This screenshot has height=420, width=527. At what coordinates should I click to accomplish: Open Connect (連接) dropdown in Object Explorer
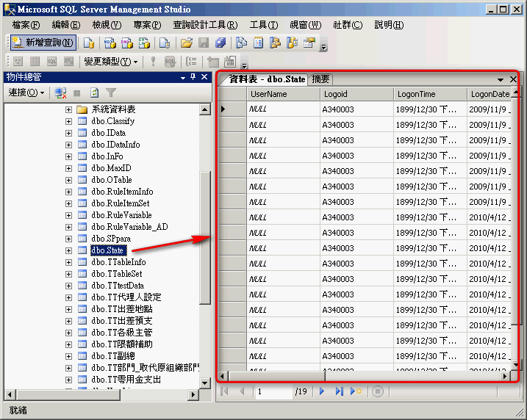(26, 93)
